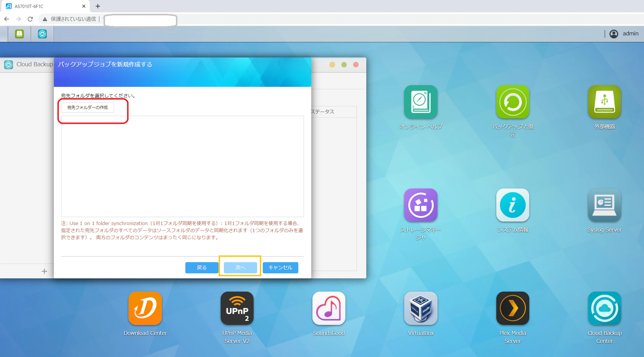The image size is (644, 357).
Task: Minimize Cloud Backup window with yellow dot
Action: pos(332,65)
